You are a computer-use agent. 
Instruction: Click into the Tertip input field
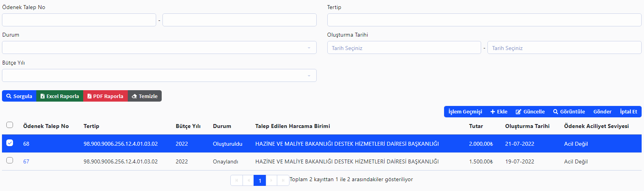tap(484, 20)
